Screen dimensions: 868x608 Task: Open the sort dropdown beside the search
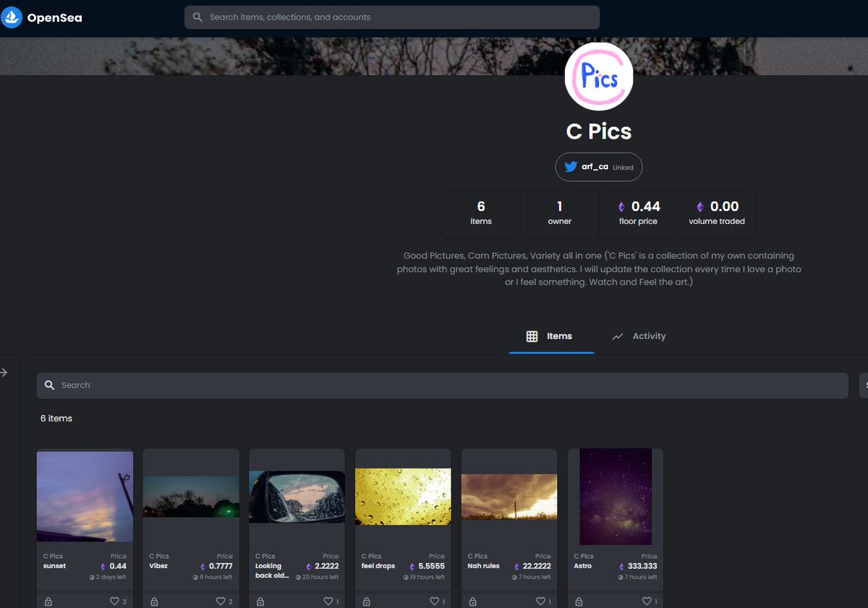point(863,385)
